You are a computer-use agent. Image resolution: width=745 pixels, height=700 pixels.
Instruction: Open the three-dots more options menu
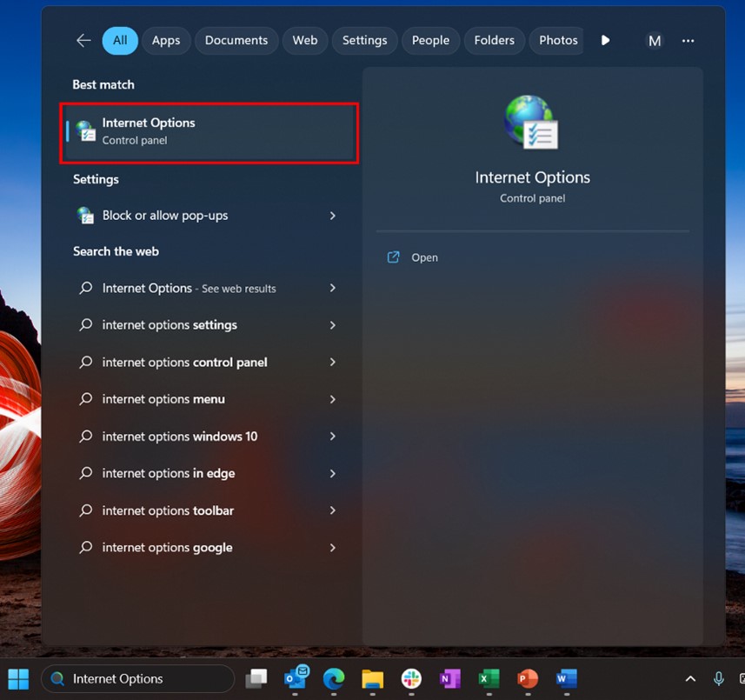point(688,41)
